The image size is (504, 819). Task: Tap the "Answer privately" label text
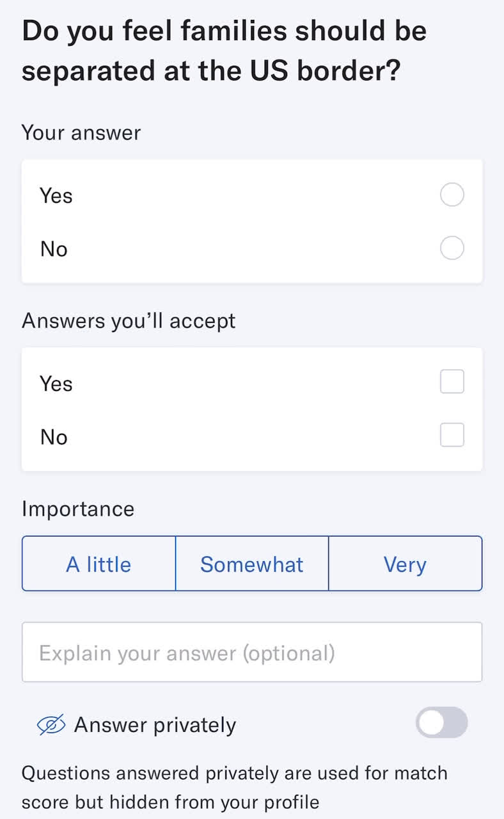pyautogui.click(x=155, y=725)
